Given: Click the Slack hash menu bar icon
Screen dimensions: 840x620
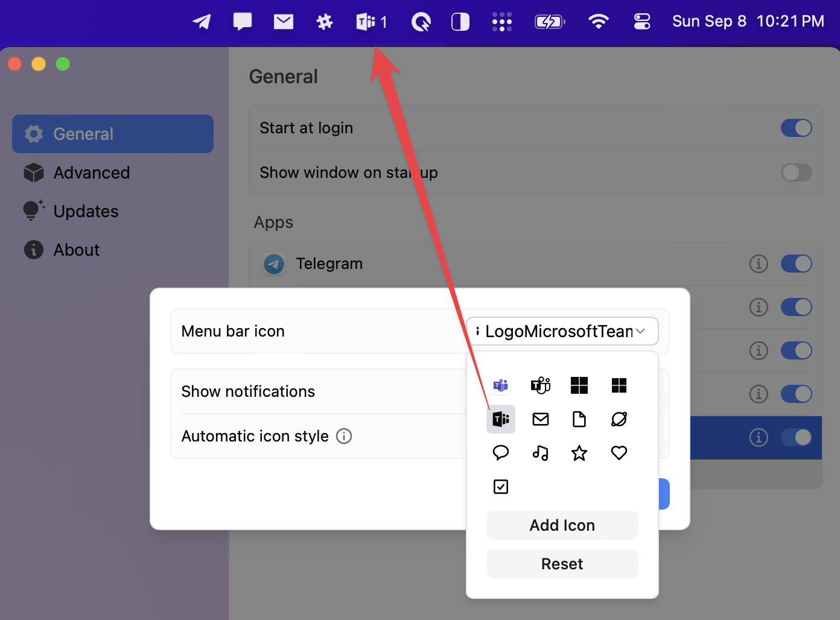Looking at the screenshot, I should [x=325, y=22].
